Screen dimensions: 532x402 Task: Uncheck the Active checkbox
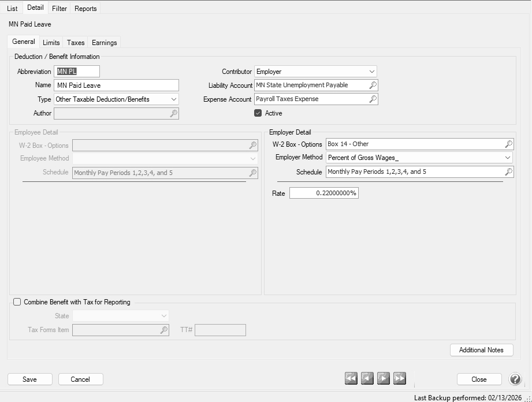point(258,113)
